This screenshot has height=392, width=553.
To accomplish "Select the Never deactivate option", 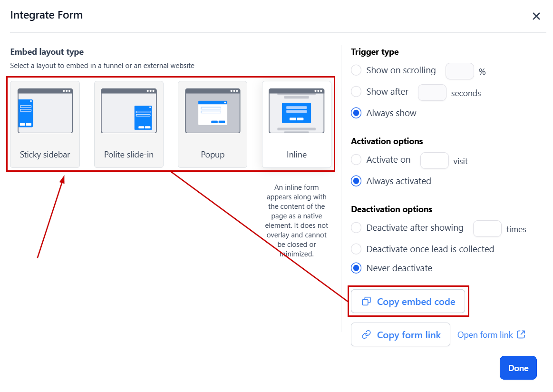I will [356, 268].
